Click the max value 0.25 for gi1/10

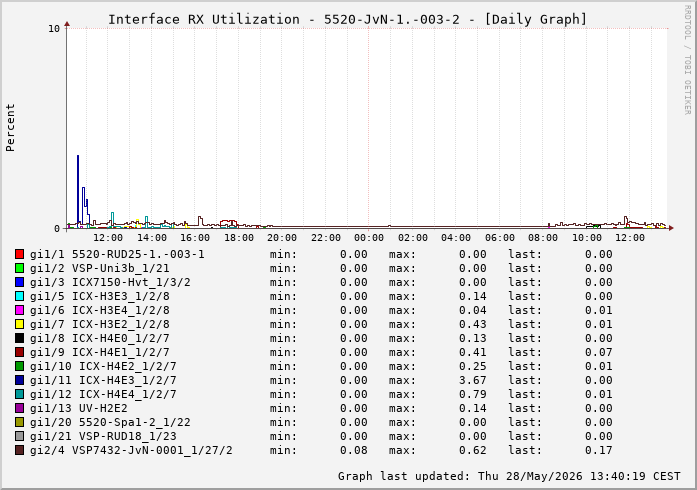point(473,366)
